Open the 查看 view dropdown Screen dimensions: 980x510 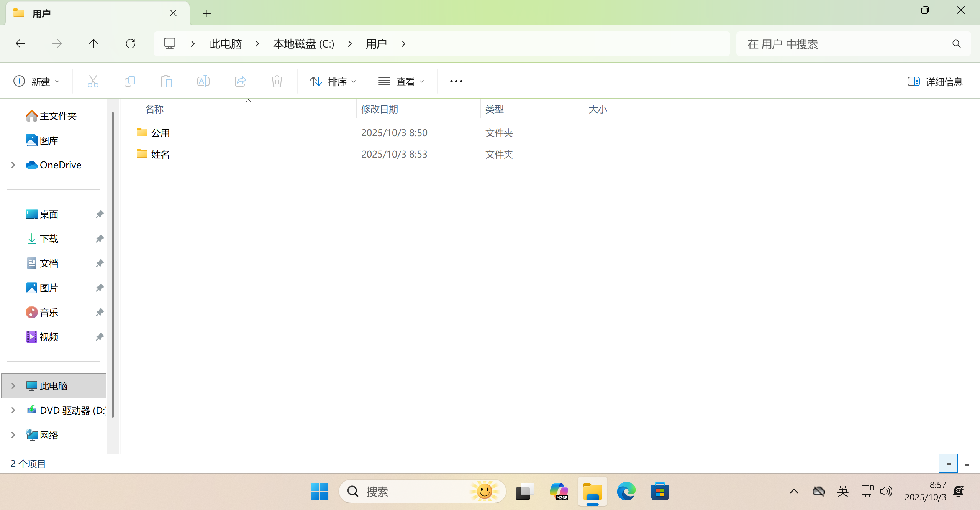coord(401,82)
